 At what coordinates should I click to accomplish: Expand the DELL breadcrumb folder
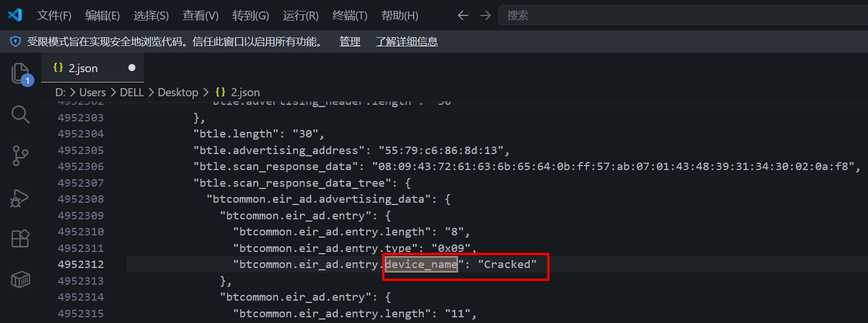point(131,92)
